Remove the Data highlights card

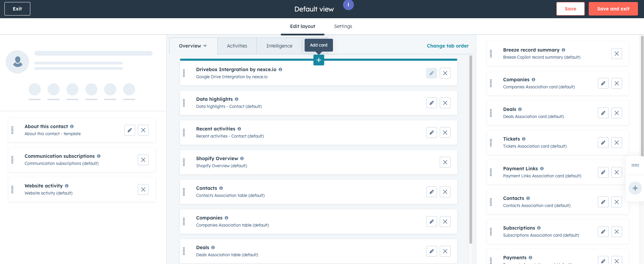point(445,103)
